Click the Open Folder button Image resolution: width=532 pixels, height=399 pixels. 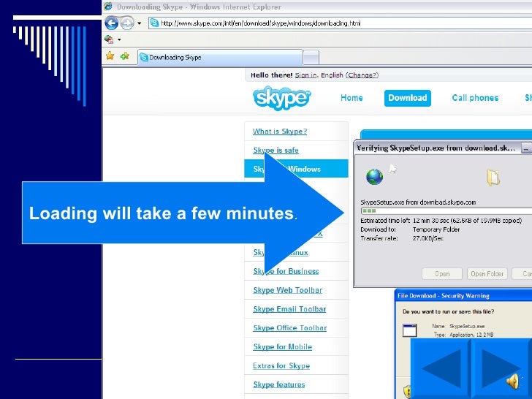click(487, 274)
